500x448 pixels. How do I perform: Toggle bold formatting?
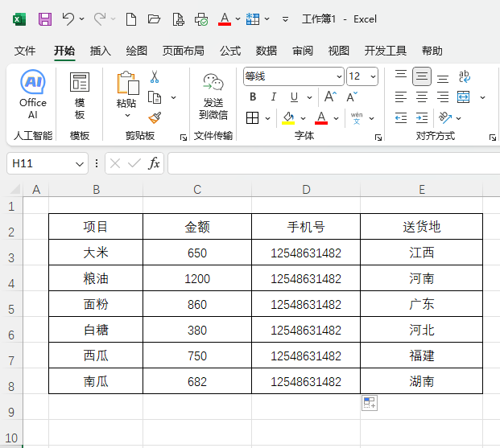coord(253,97)
